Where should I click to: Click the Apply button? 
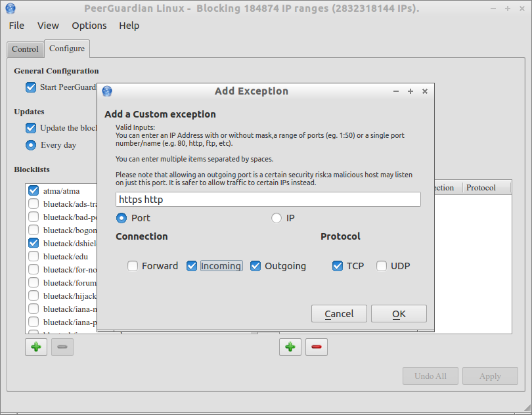(490, 376)
